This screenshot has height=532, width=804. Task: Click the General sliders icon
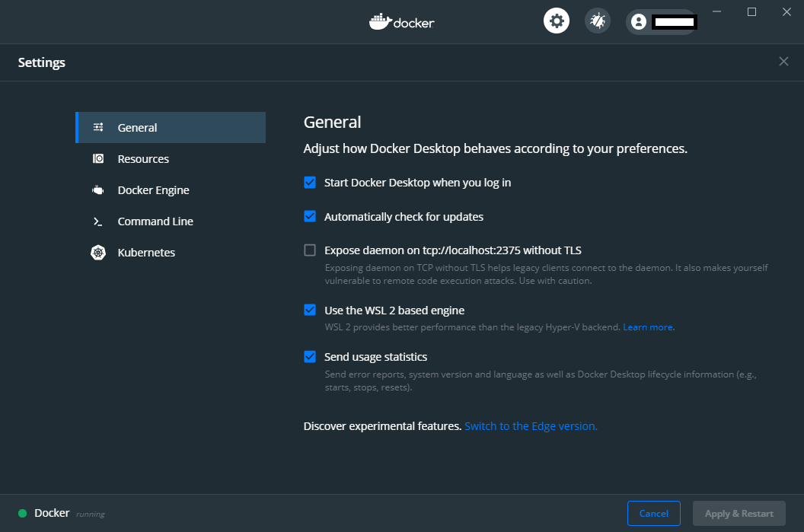[98, 127]
